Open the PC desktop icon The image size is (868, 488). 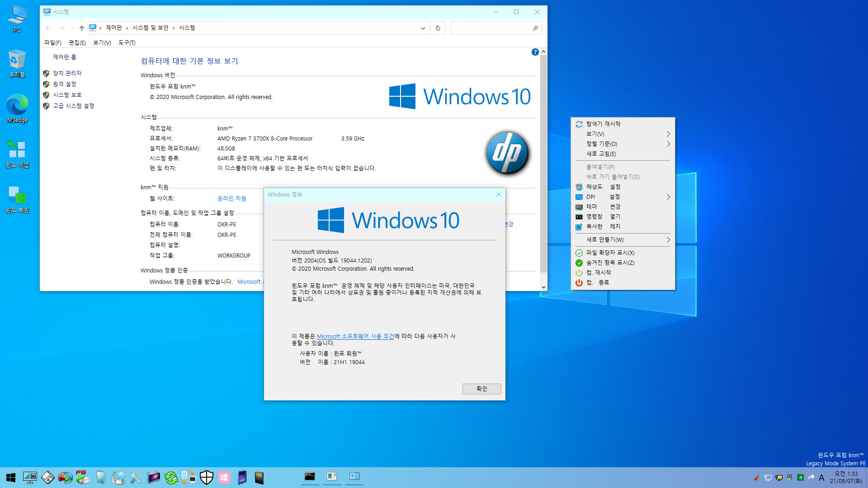click(x=17, y=19)
